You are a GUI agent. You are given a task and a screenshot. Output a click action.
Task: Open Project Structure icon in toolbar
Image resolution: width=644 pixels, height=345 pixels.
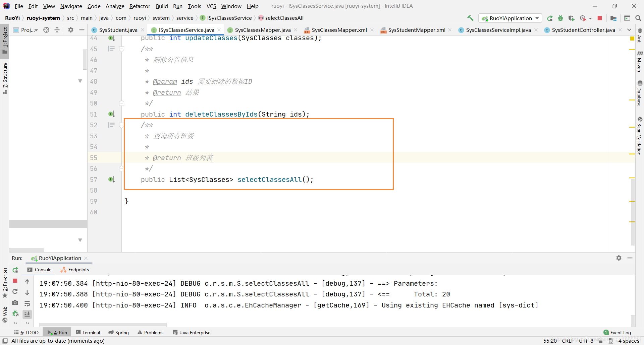(613, 18)
